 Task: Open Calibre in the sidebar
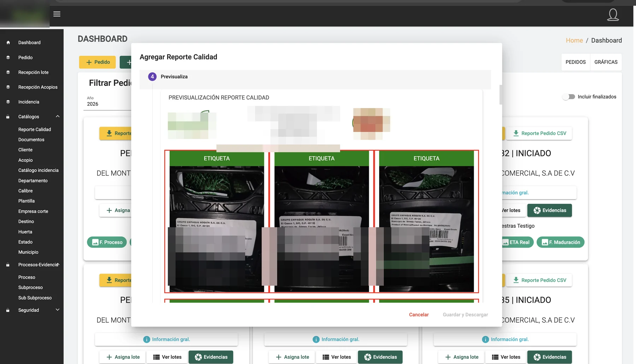click(25, 191)
